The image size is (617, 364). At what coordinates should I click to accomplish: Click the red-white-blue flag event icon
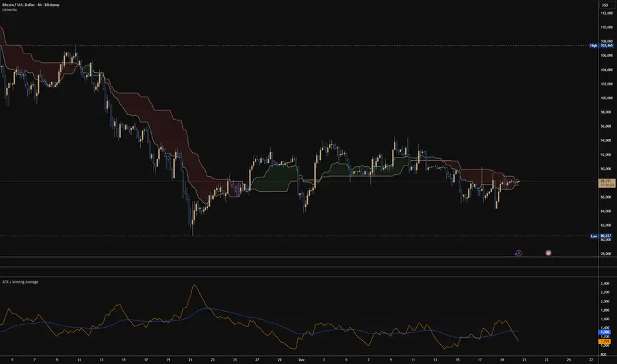point(548,253)
